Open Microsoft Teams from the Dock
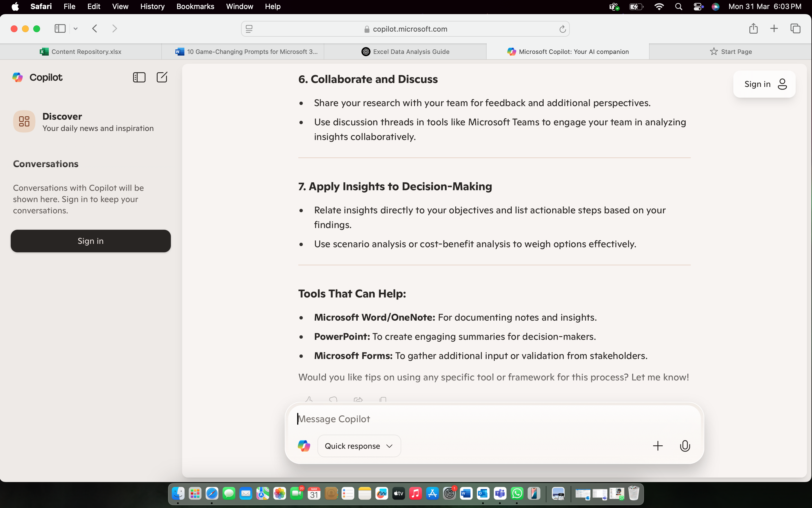Screen dimensions: 812x508 500,494
